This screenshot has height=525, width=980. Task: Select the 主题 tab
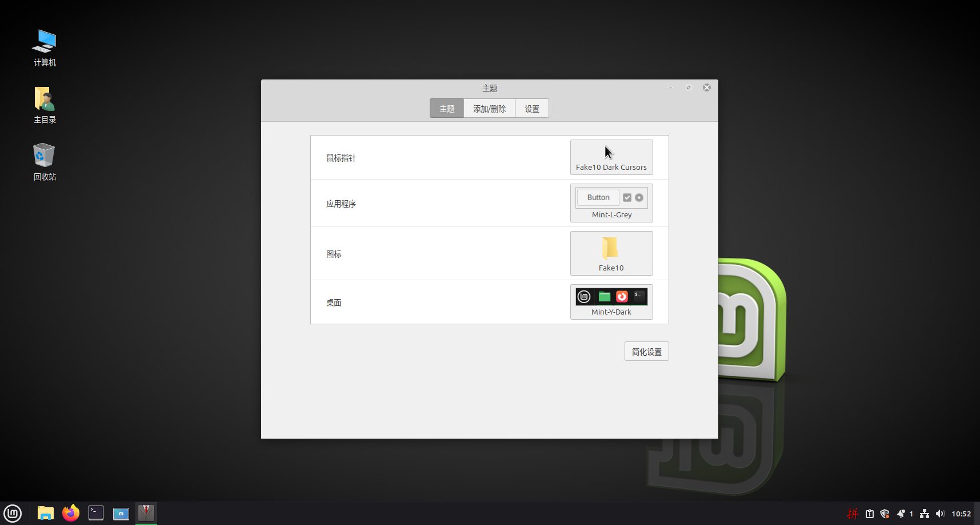click(x=446, y=108)
